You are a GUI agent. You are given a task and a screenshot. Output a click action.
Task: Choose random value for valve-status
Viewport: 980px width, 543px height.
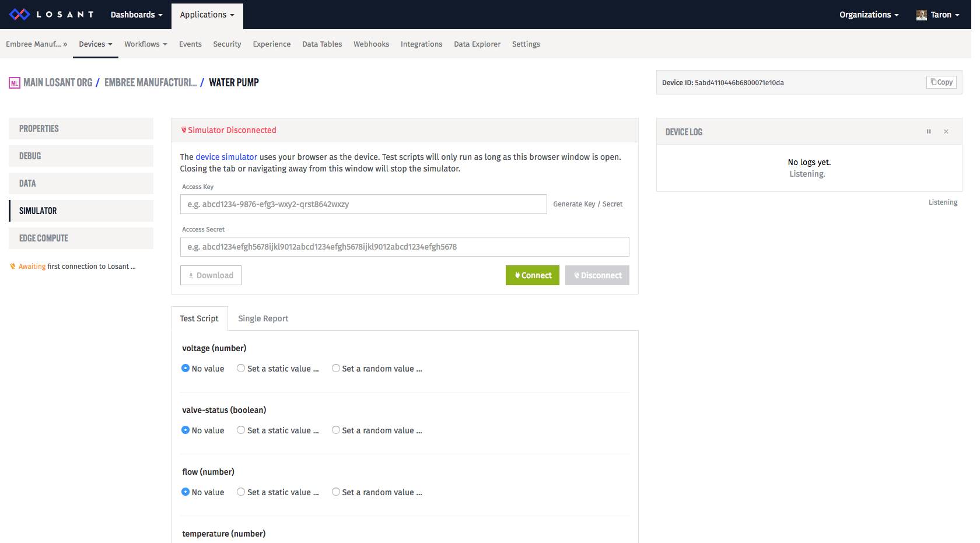click(336, 430)
